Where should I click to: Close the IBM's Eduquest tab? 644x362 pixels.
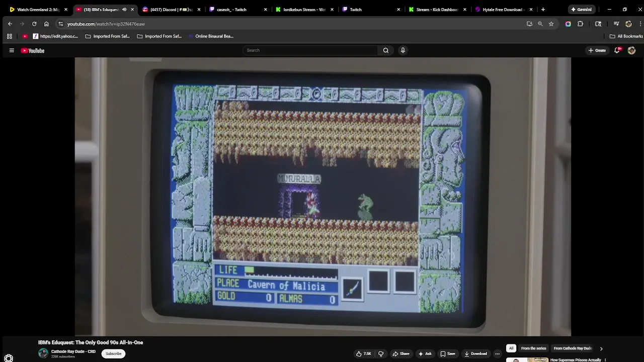pos(132,10)
